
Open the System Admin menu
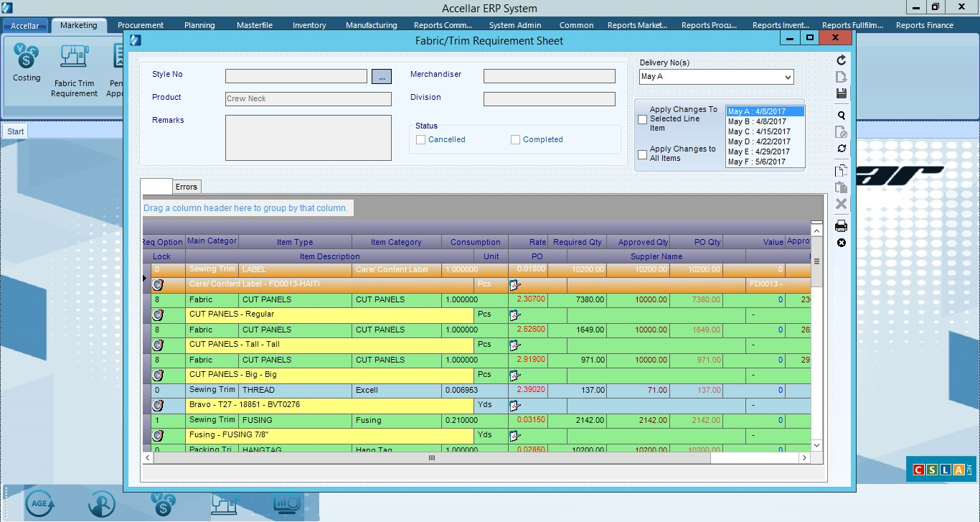(x=515, y=24)
